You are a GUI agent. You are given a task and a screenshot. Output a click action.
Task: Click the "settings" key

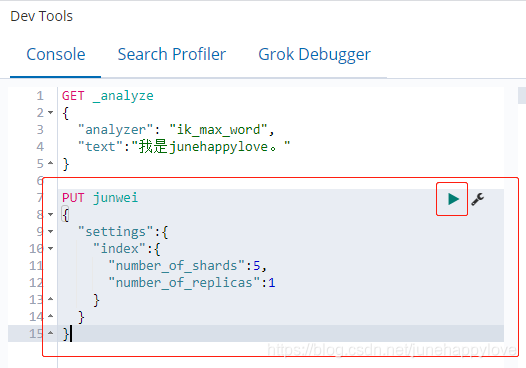116,232
